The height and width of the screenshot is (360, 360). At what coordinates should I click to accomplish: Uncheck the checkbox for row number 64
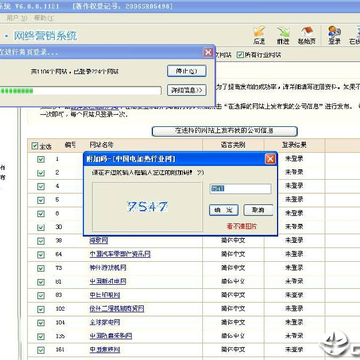41,255
